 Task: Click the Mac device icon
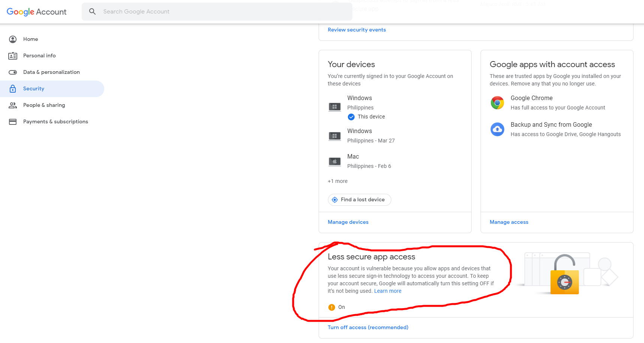click(x=334, y=162)
